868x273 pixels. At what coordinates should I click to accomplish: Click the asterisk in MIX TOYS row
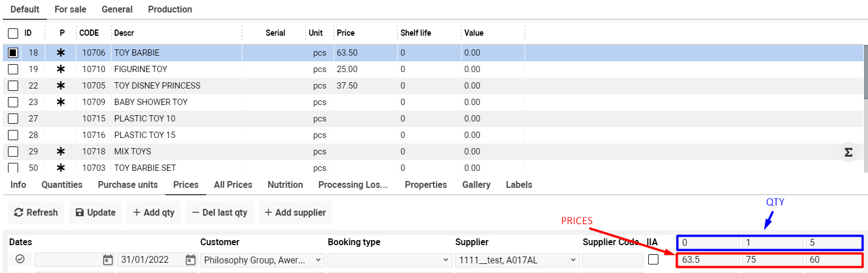click(61, 152)
